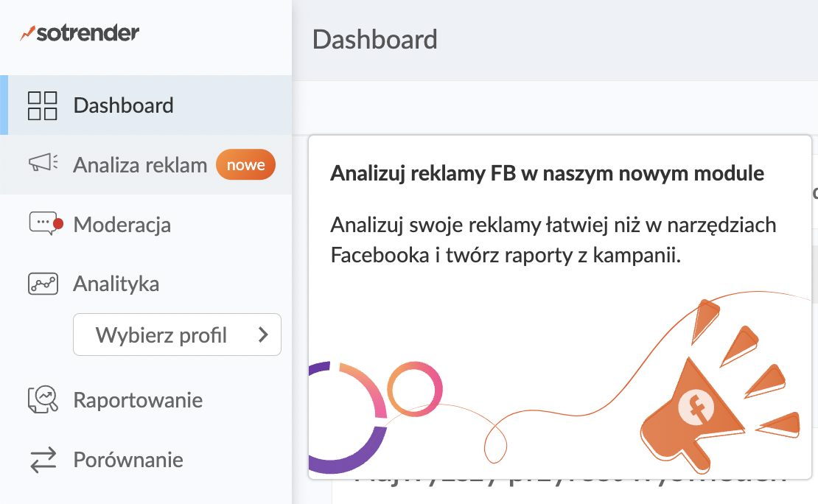Open the Dashboard menu item
818x504 pixels.
[123, 105]
